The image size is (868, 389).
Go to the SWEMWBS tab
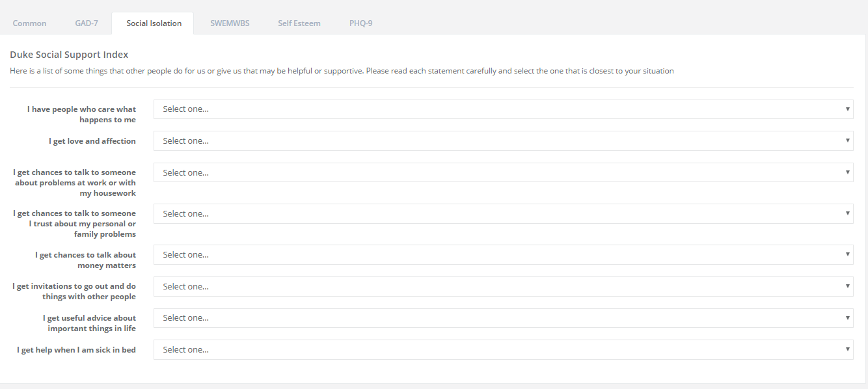[x=230, y=23]
